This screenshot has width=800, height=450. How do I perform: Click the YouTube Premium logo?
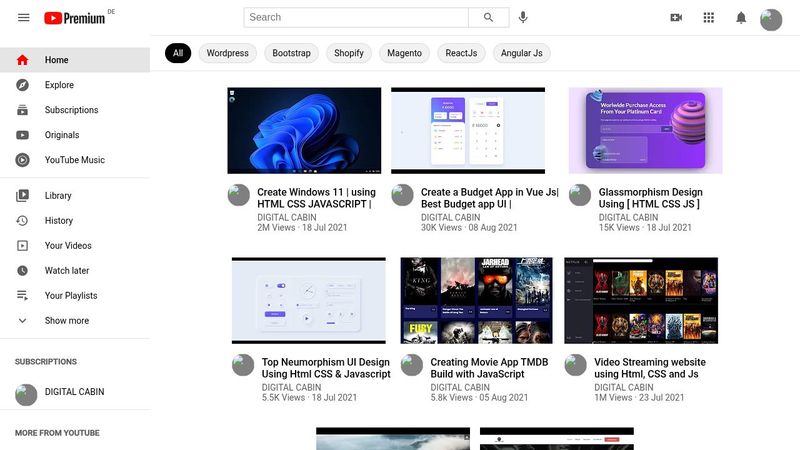click(74, 18)
